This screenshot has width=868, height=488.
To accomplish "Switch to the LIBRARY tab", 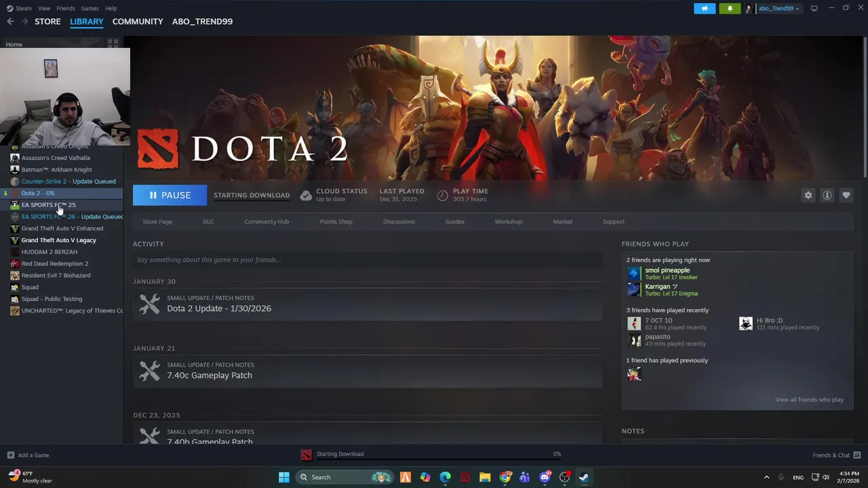I will pos(87,22).
